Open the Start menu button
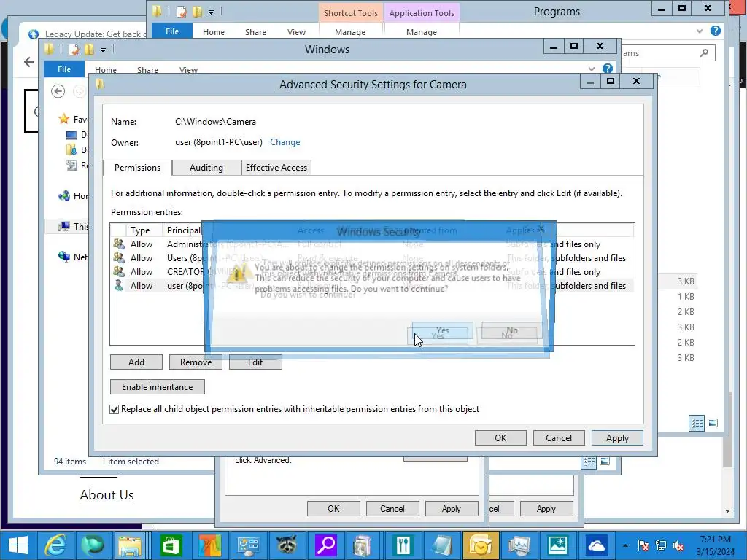 point(18,545)
